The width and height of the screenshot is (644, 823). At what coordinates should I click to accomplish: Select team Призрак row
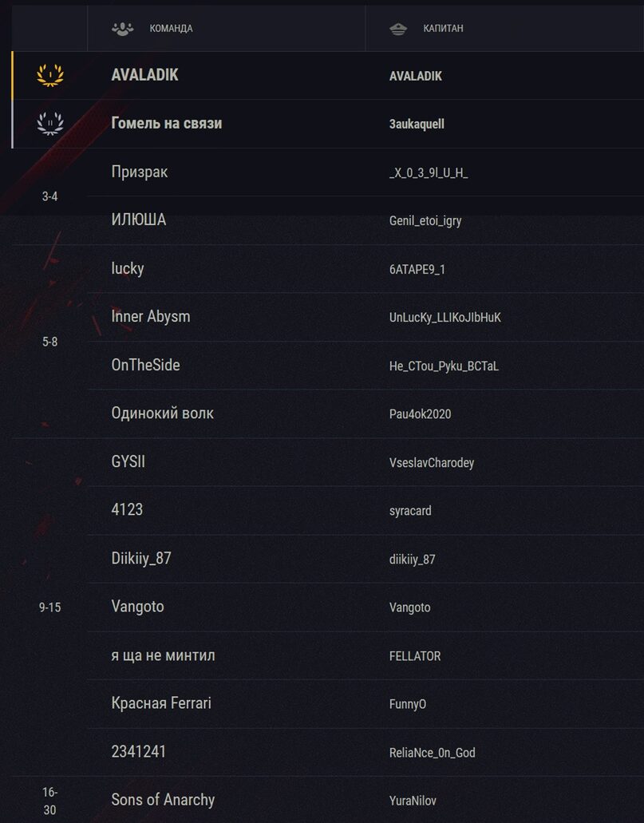pos(140,172)
